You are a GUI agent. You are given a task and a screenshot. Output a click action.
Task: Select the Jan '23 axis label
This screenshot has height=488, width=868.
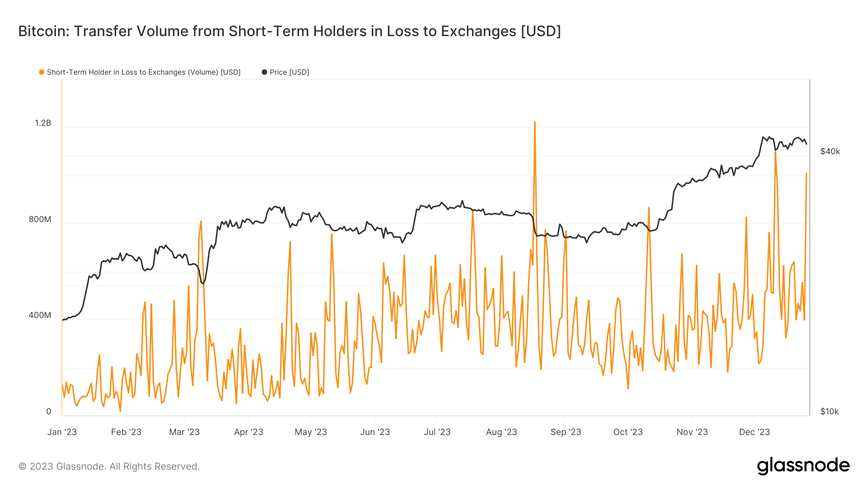(62, 432)
